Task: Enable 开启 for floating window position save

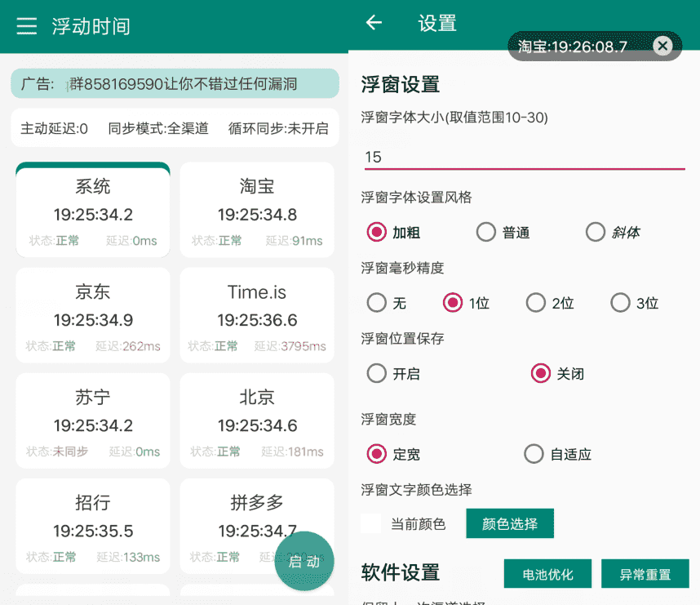Action: pyautogui.click(x=376, y=373)
